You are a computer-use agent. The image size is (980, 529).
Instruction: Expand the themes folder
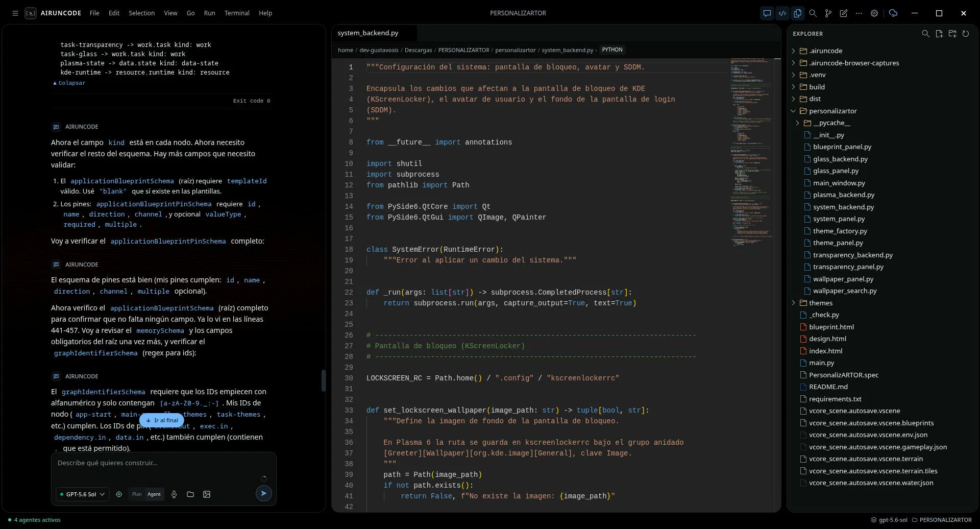tap(794, 303)
